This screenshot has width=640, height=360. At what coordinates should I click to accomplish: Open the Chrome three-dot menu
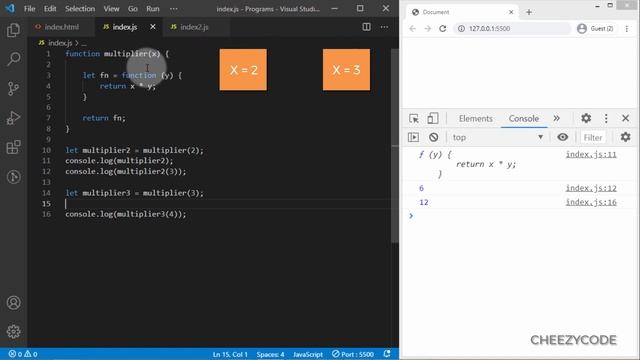pyautogui.click(x=627, y=29)
